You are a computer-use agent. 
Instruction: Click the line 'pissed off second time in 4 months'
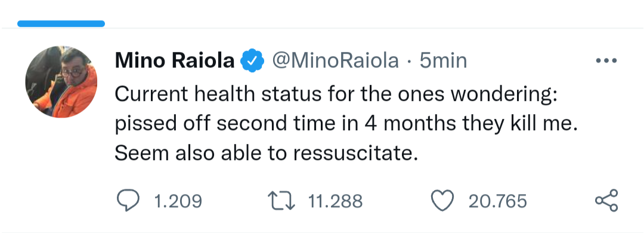click(x=285, y=124)
